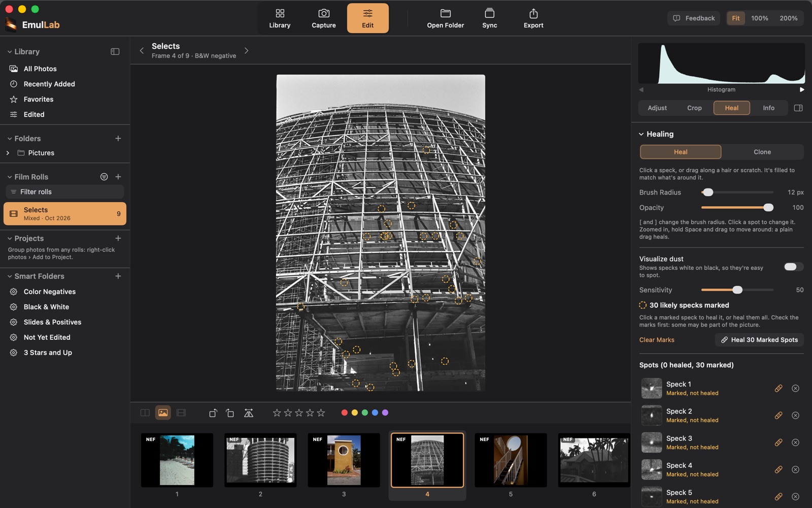Open the Feedback button
The width and height of the screenshot is (812, 508).
tap(694, 18)
